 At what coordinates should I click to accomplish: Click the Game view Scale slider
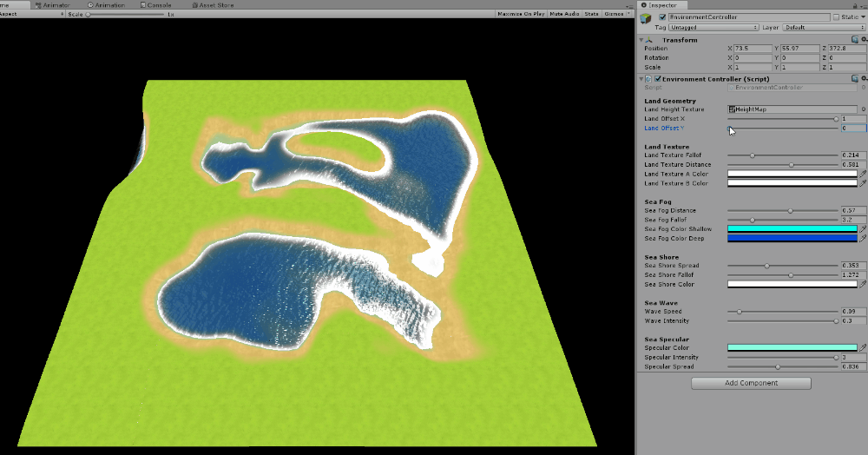pyautogui.click(x=125, y=15)
